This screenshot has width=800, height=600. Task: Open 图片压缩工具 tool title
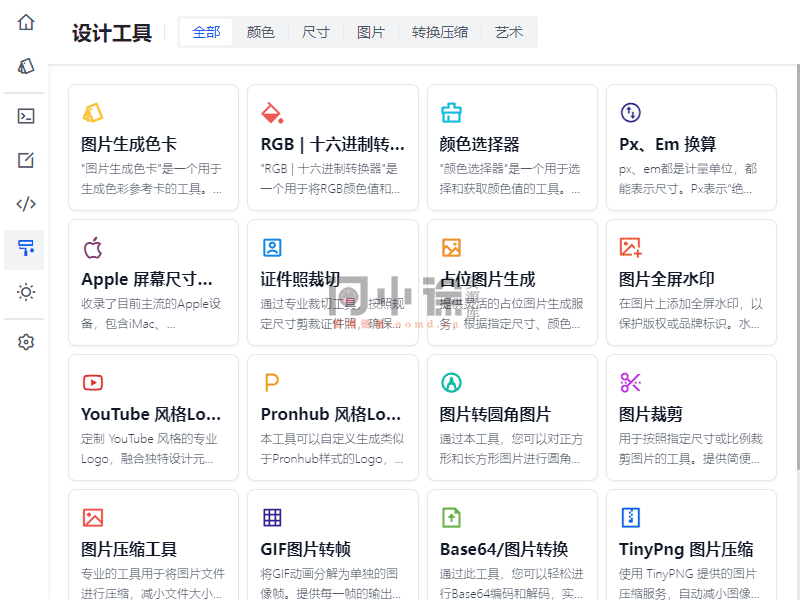129,549
